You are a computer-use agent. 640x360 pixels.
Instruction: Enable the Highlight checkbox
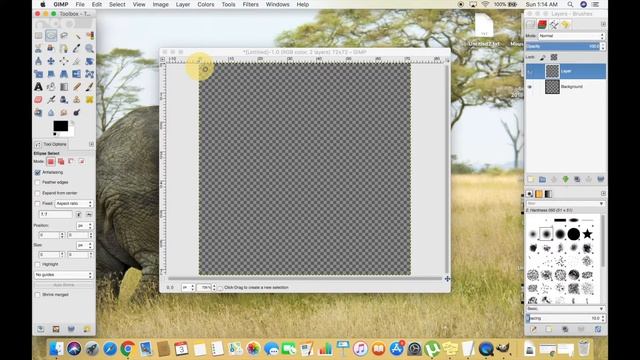coord(38,264)
